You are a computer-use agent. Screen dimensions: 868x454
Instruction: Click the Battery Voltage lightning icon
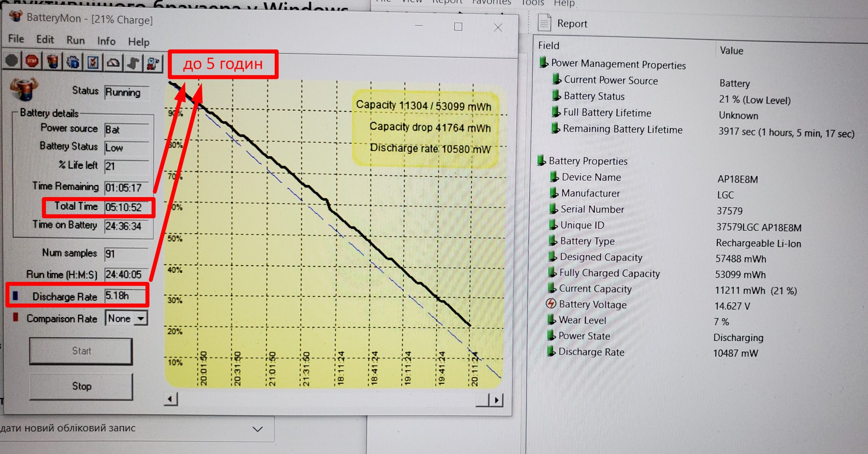tap(551, 303)
